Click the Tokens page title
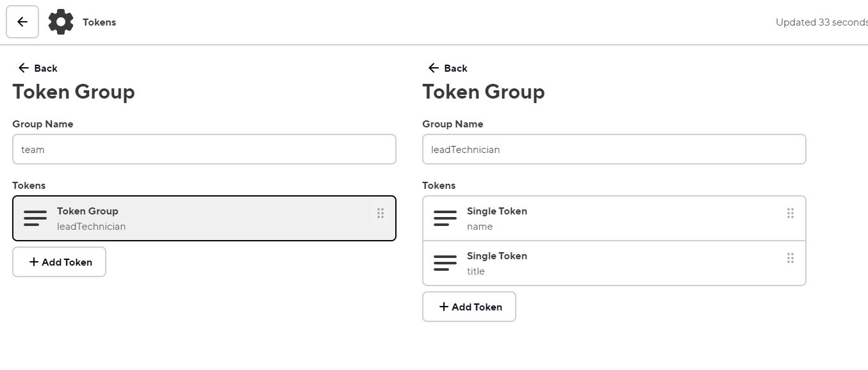The width and height of the screenshot is (868, 370). (x=99, y=22)
